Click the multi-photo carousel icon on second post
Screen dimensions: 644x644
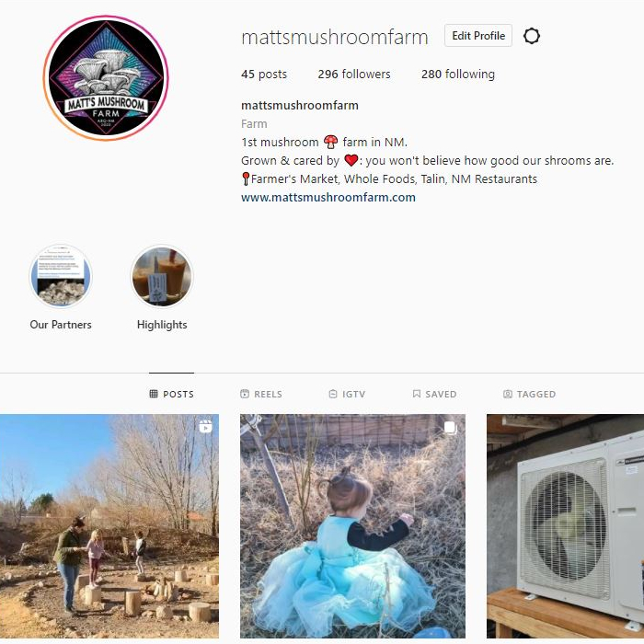[451, 428]
